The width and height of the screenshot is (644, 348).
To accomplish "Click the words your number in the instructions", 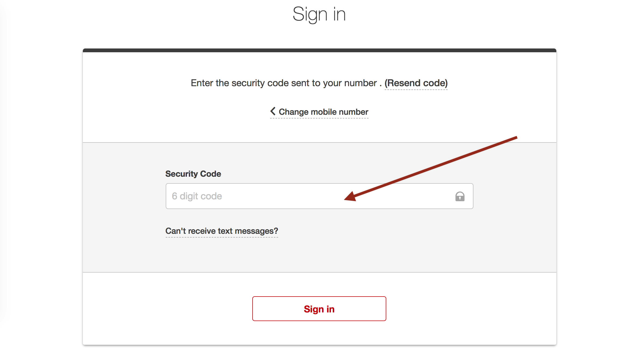I will [x=350, y=83].
